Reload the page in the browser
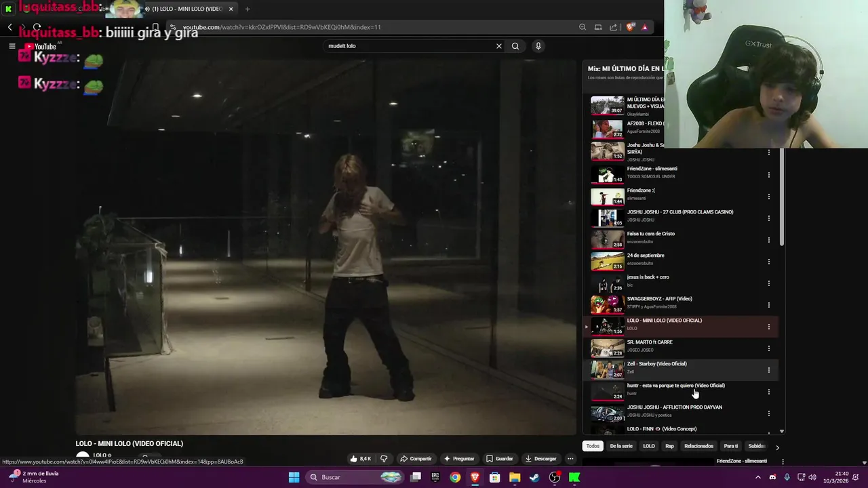Image resolution: width=868 pixels, height=488 pixels. coord(37,27)
